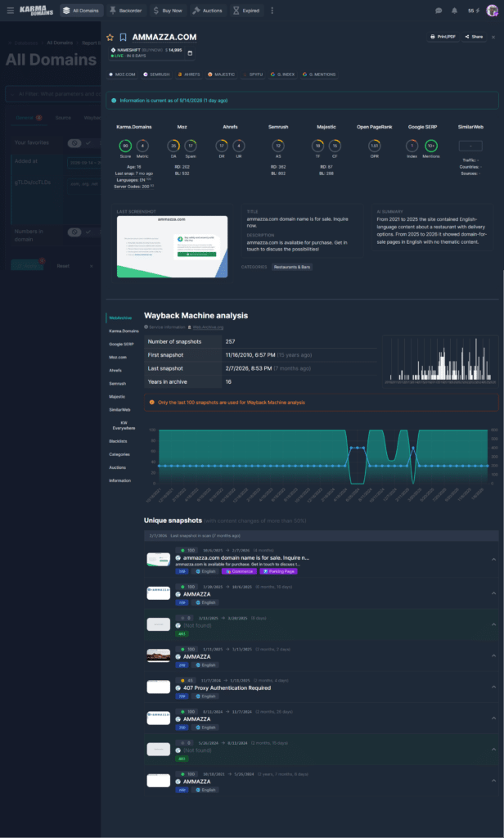Go to Backorder in top navigation
The height and width of the screenshot is (838, 504).
(126, 11)
